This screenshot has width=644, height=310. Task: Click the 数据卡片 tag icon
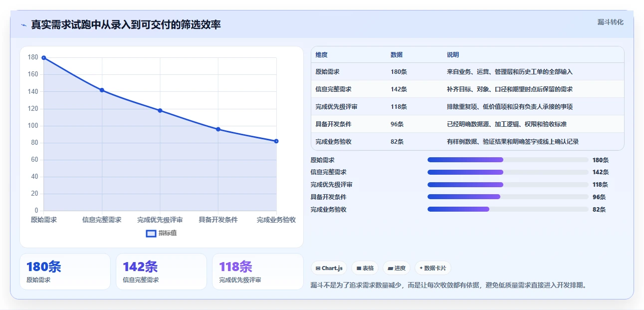pos(421,268)
